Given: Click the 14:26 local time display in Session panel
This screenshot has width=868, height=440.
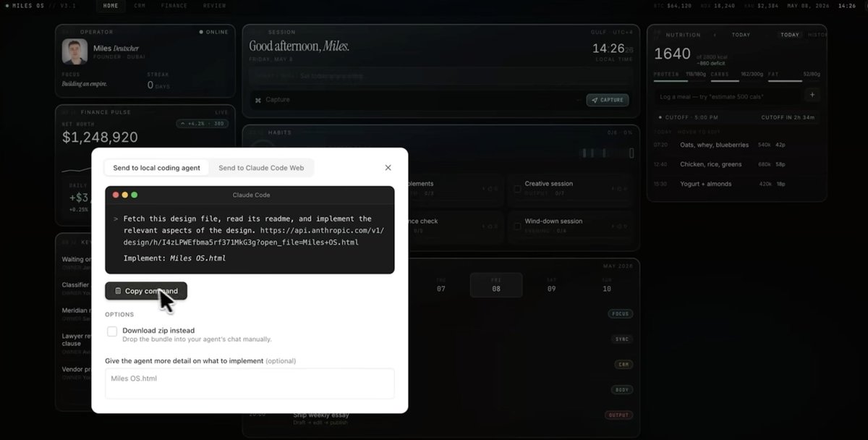Looking at the screenshot, I should click(613, 48).
